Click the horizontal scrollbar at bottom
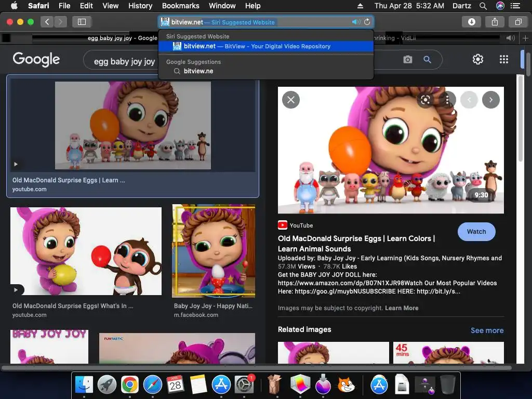 (257, 367)
